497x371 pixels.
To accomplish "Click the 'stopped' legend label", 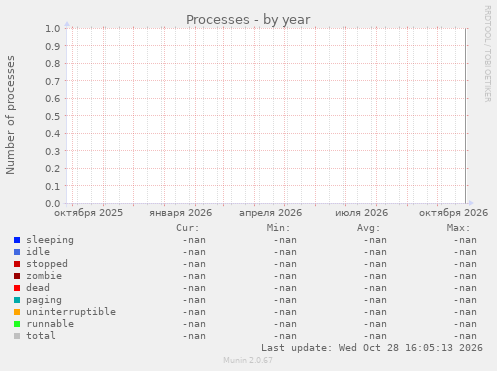I will tap(47, 264).
